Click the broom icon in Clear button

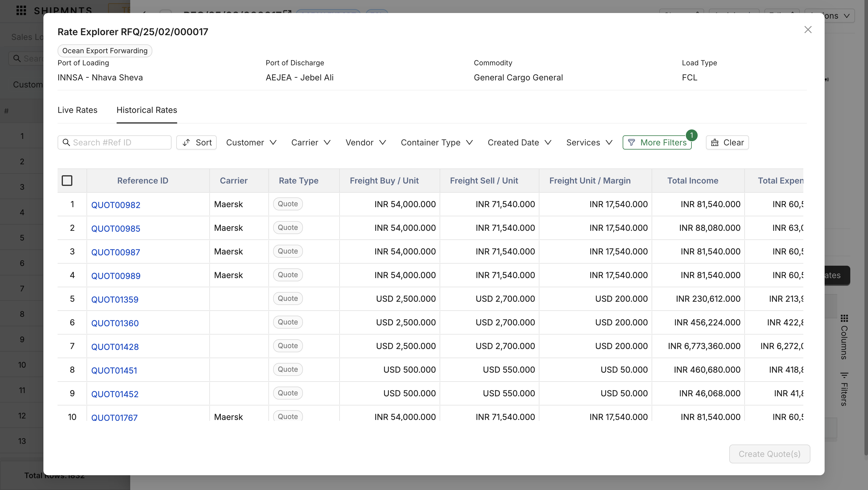point(714,142)
